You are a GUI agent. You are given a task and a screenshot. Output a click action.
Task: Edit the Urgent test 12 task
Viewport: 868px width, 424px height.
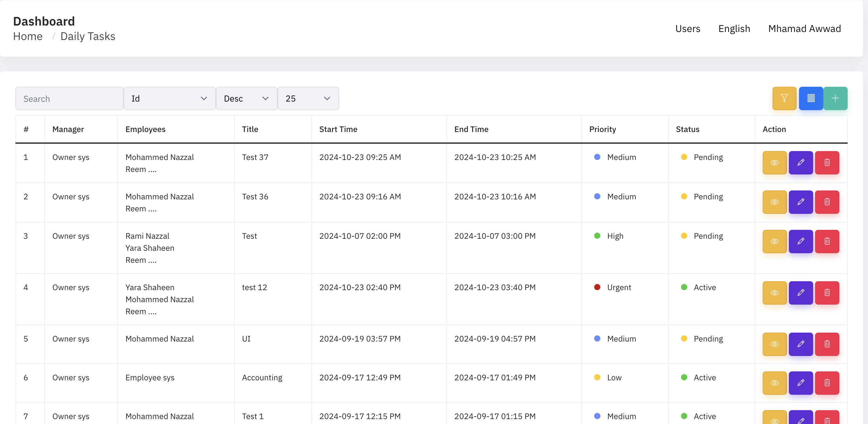pyautogui.click(x=801, y=293)
